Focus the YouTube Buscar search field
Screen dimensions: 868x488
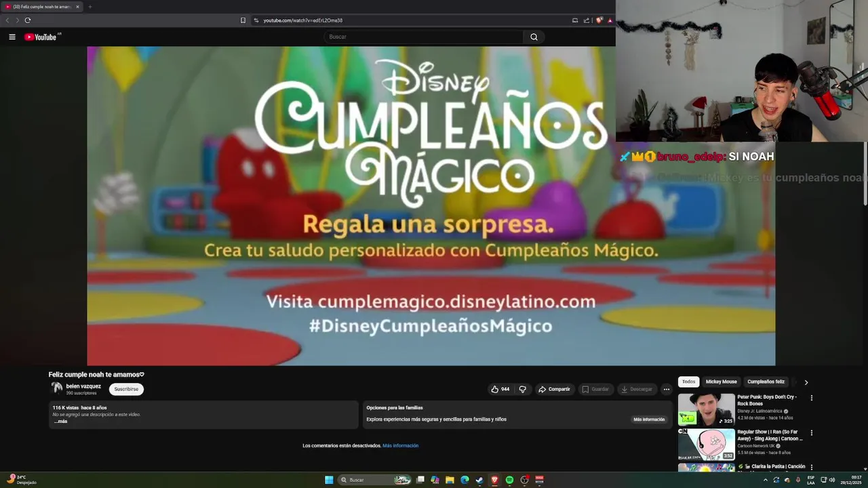424,37
